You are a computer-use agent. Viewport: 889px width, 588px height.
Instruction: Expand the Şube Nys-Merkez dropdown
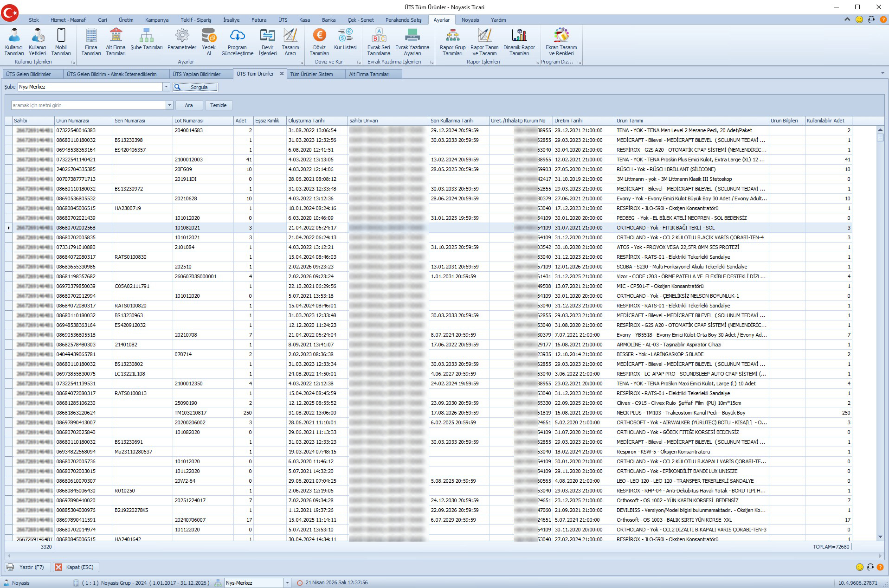166,87
